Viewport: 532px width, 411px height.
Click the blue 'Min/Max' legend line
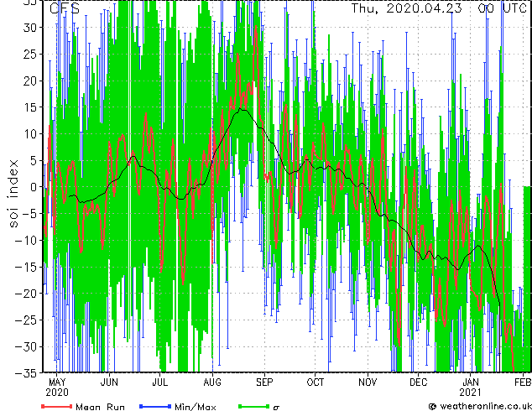(x=155, y=406)
